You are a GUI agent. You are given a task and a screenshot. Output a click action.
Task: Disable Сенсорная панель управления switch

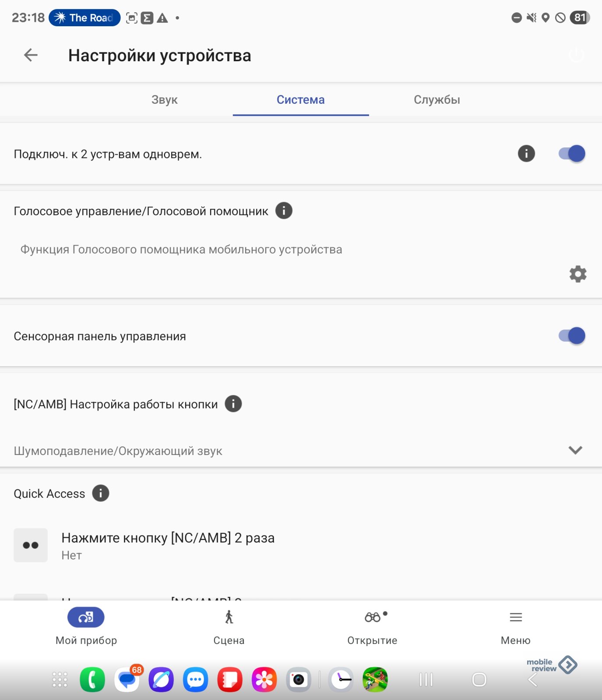[x=572, y=336]
